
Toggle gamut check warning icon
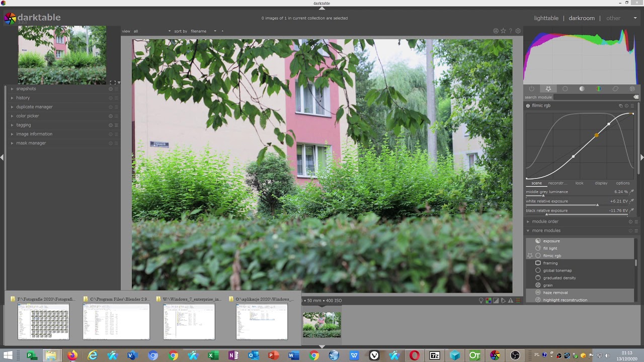[511, 301]
